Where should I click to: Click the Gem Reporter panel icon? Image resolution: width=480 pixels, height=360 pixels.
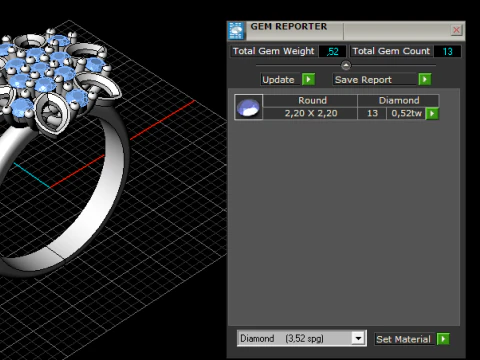coord(236,30)
